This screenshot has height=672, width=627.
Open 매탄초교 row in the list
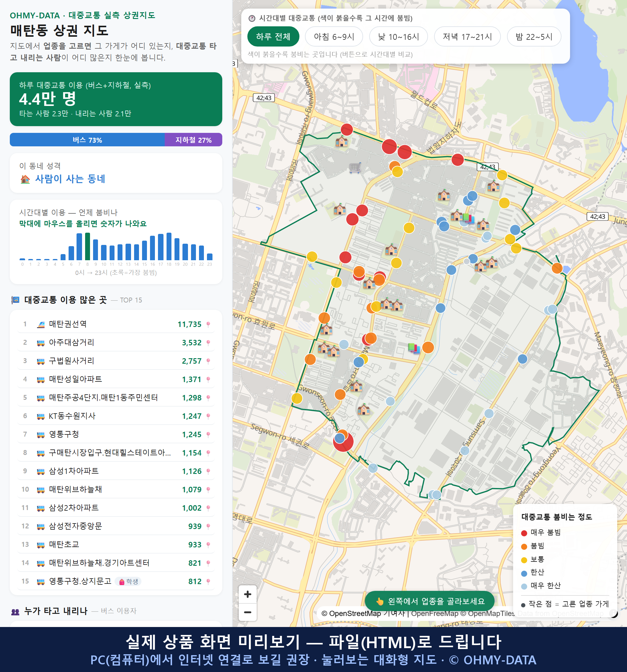click(x=116, y=545)
